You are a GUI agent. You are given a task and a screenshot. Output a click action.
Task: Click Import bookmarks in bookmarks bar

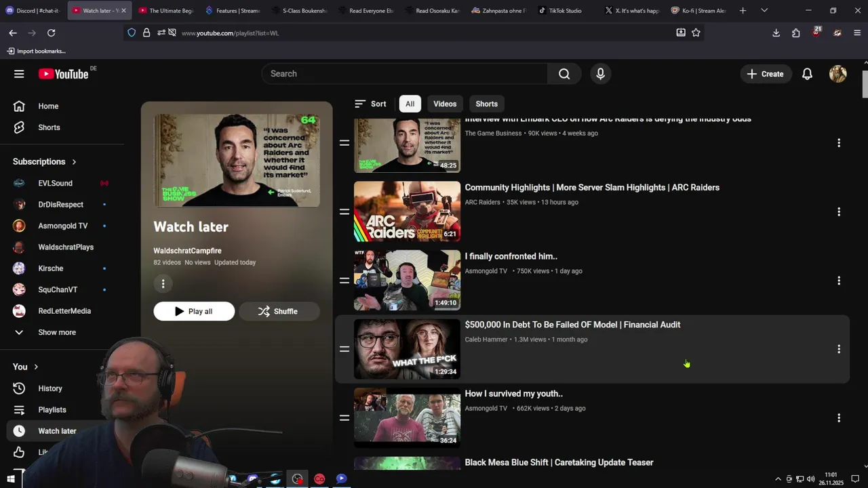pyautogui.click(x=36, y=51)
